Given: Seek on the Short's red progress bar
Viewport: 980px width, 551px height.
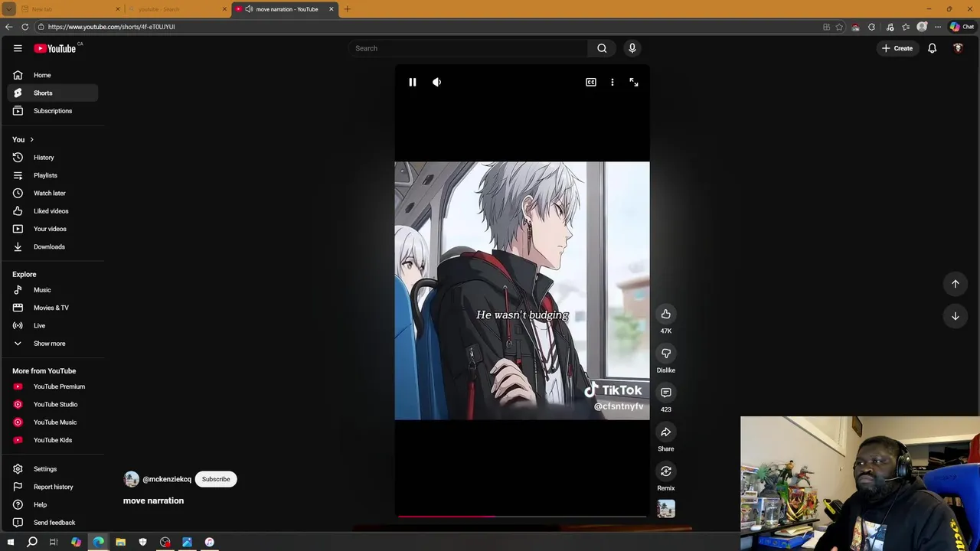Looking at the screenshot, I should click(522, 517).
